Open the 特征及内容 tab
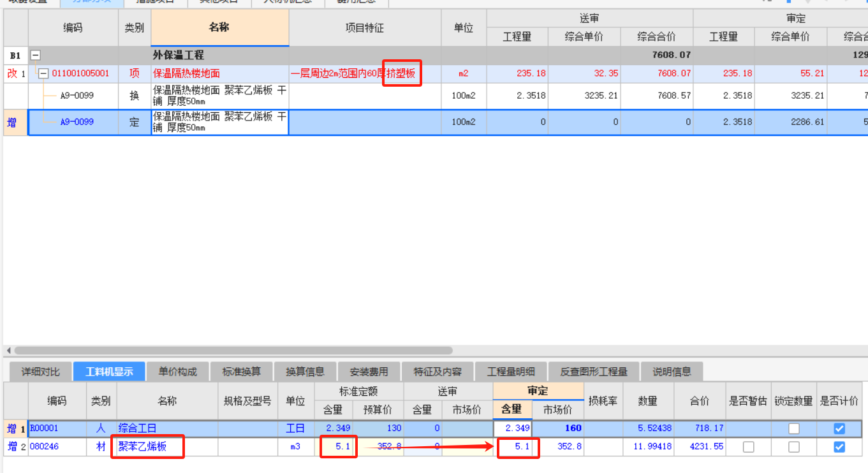The height and width of the screenshot is (473, 868). [x=438, y=372]
